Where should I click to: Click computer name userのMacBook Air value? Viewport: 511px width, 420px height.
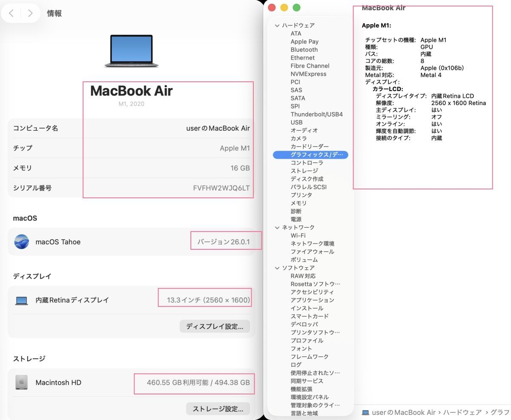click(x=218, y=128)
